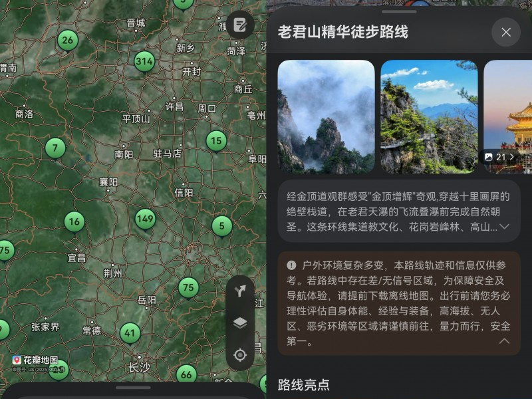Select the 15 cluster marker near 周口
Viewport: 532px width, 399px height.
click(x=215, y=140)
